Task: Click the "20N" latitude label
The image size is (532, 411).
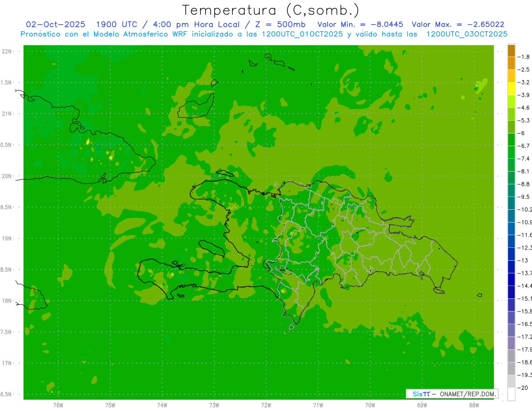Action: 7,176
